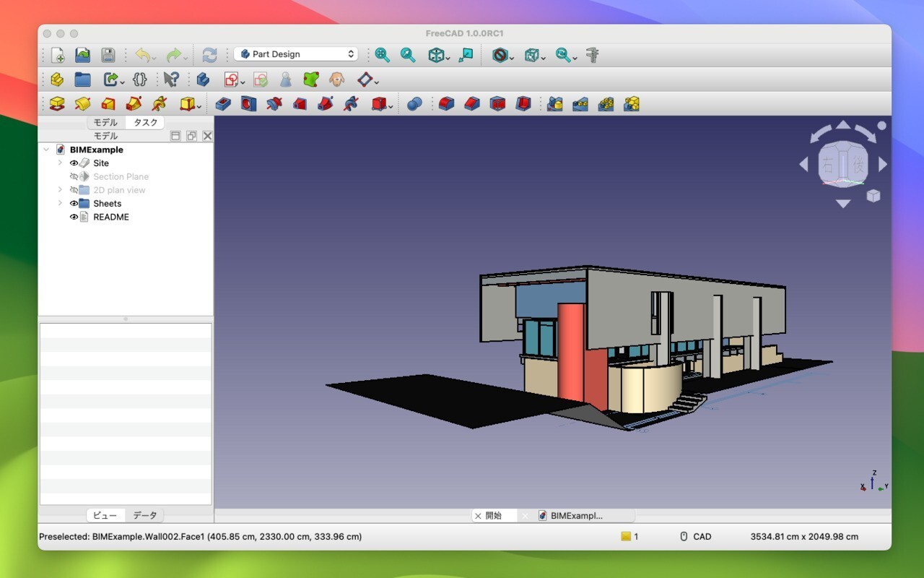
Task: Show the hidden 2D plan view
Action: [74, 190]
